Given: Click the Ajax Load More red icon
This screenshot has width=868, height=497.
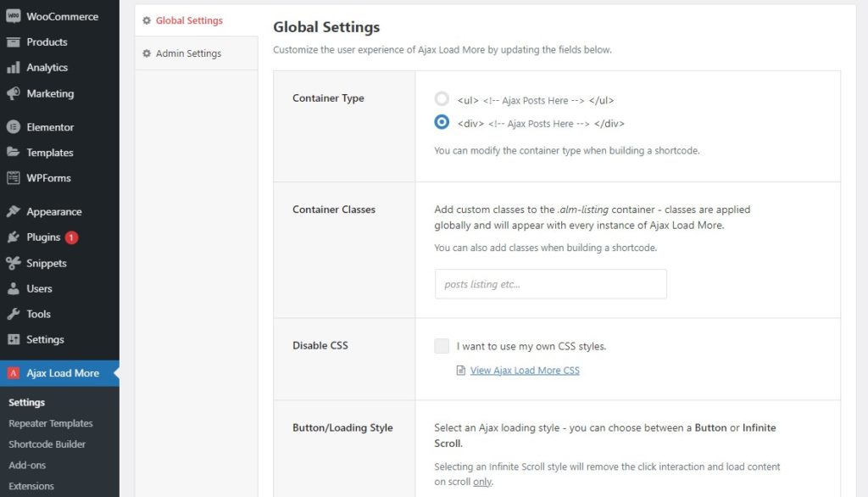Looking at the screenshot, I should [14, 373].
